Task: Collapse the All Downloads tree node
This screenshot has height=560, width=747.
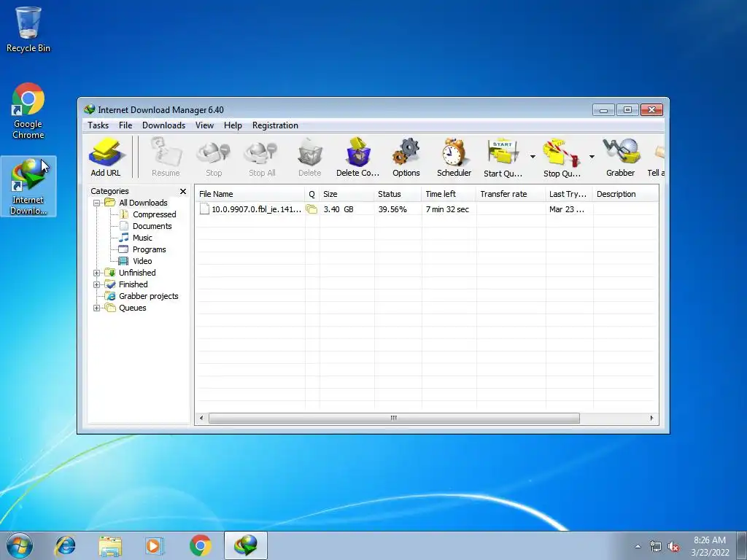Action: pos(97,203)
